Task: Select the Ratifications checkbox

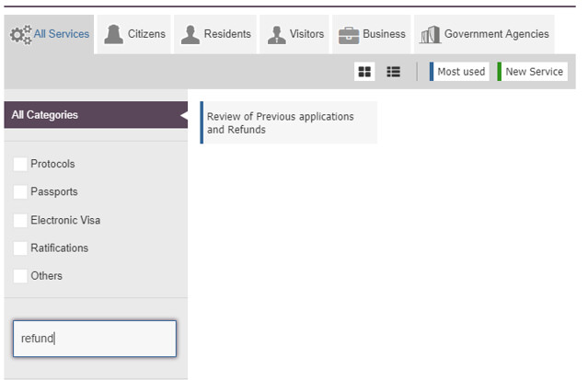Action: 20,248
